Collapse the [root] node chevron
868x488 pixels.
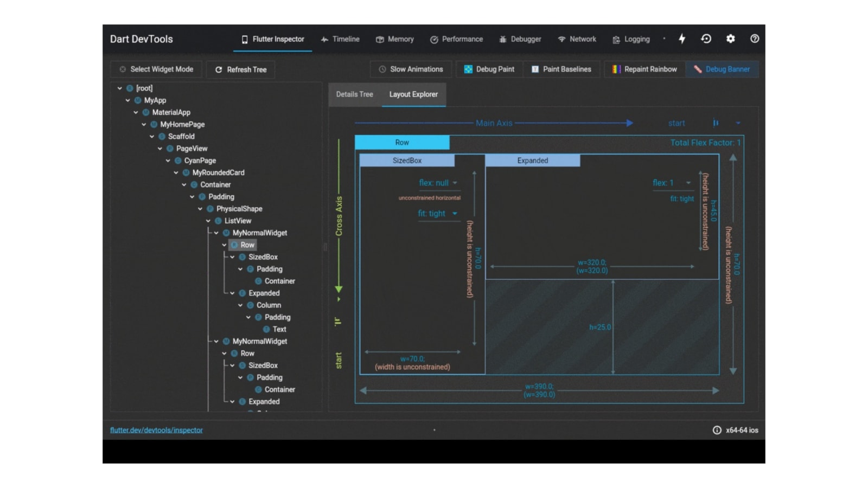(120, 88)
